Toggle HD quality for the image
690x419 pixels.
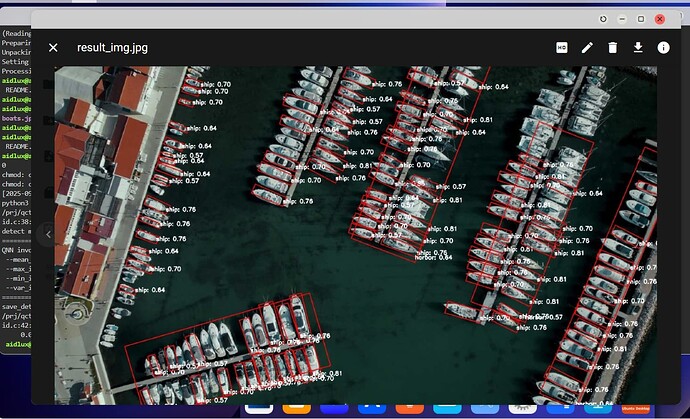562,47
